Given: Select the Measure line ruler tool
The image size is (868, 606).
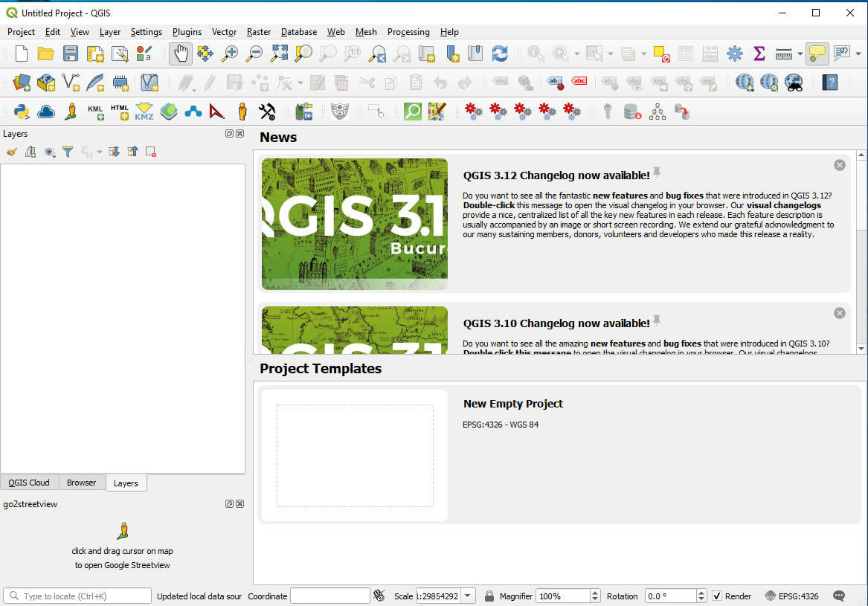Looking at the screenshot, I should coord(783,54).
